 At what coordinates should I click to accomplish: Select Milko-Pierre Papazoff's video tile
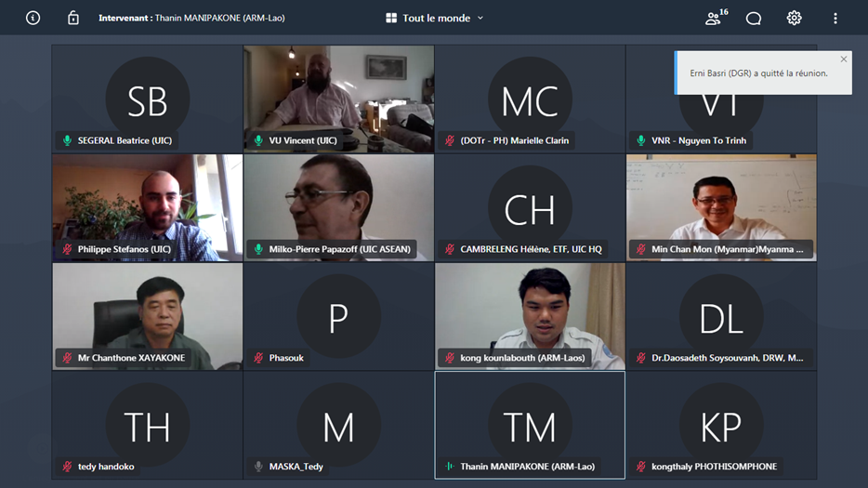point(339,207)
